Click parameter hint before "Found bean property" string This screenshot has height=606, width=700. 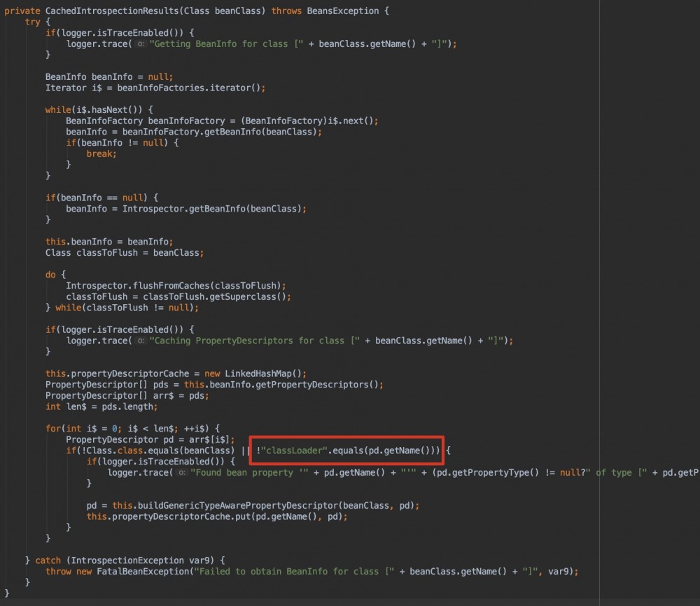[x=182, y=473]
